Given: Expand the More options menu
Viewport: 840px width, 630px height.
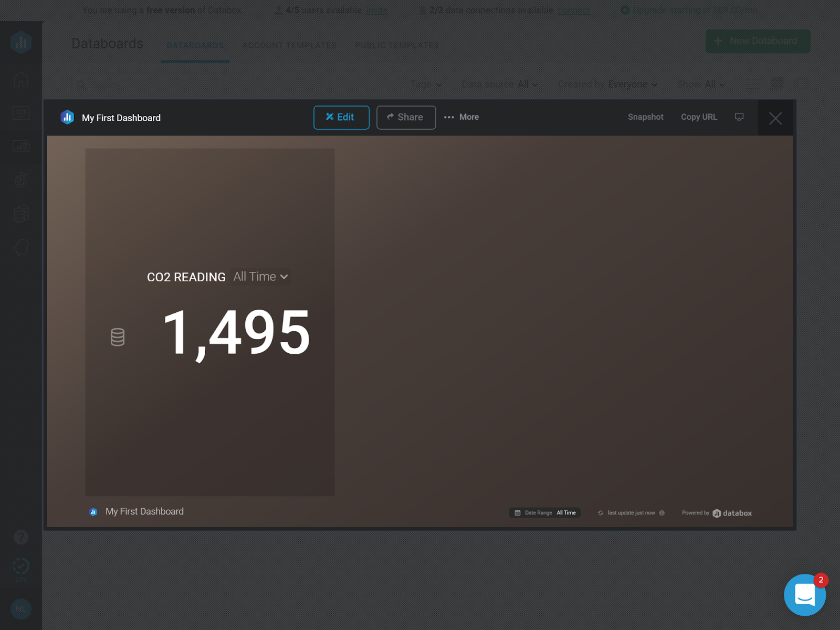Looking at the screenshot, I should pyautogui.click(x=461, y=117).
